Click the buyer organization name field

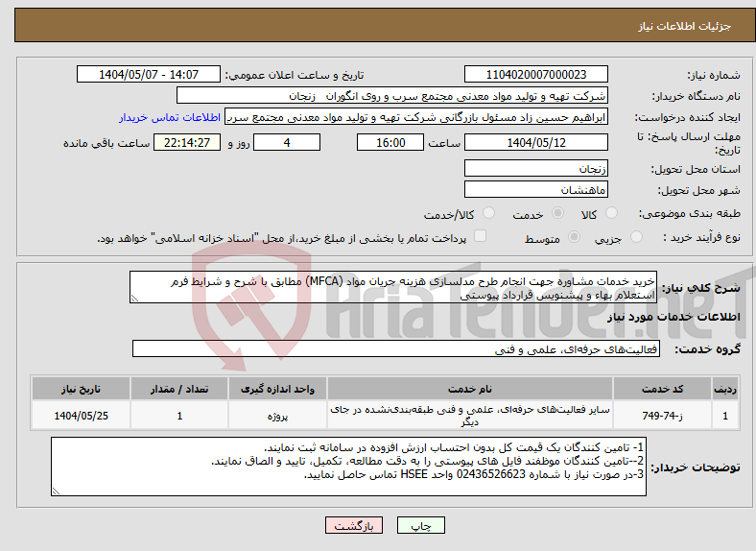click(392, 96)
